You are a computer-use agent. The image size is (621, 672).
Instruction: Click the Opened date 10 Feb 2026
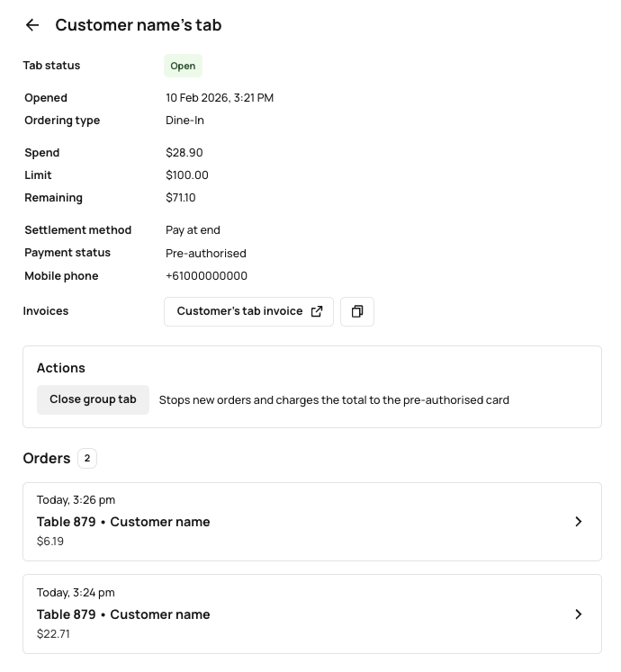tap(220, 98)
